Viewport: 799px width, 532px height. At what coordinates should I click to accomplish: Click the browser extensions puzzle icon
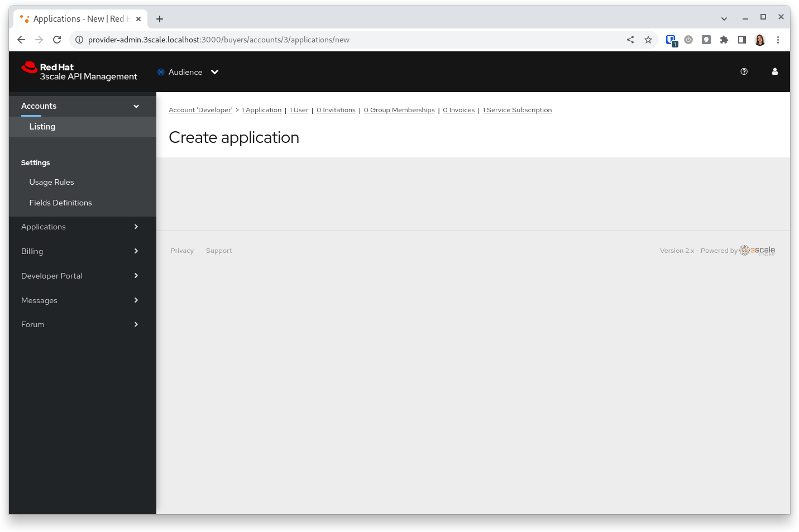[x=724, y=40]
